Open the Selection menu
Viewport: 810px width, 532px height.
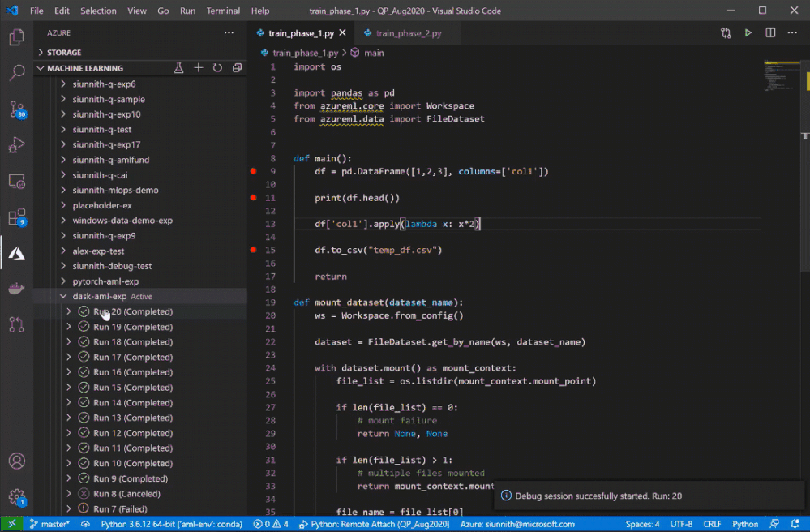tap(98, 11)
